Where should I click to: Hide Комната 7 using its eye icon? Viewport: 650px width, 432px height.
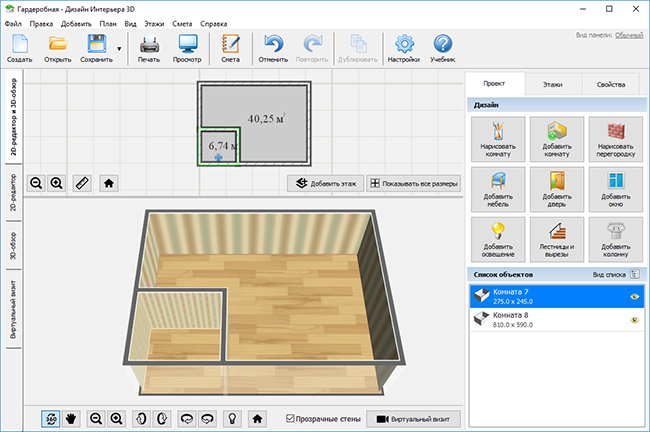pyautogui.click(x=634, y=296)
